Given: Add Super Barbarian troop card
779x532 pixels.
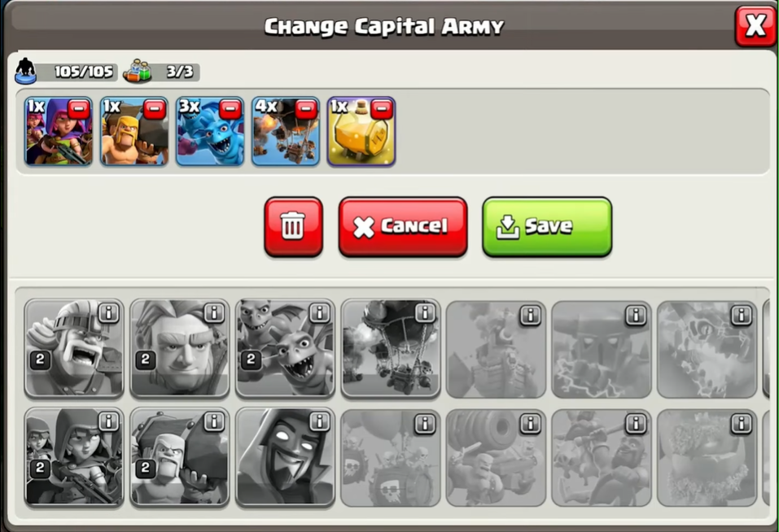Looking at the screenshot, I should coord(74,348).
